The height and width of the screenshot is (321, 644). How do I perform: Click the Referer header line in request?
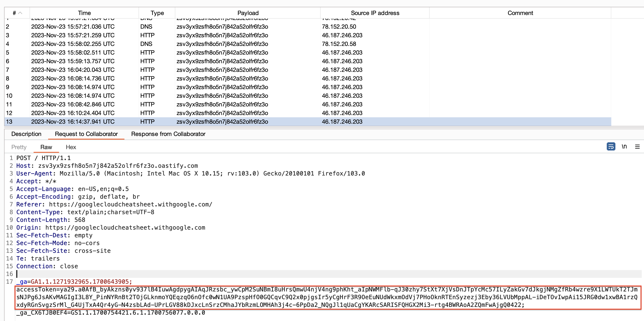point(114,204)
